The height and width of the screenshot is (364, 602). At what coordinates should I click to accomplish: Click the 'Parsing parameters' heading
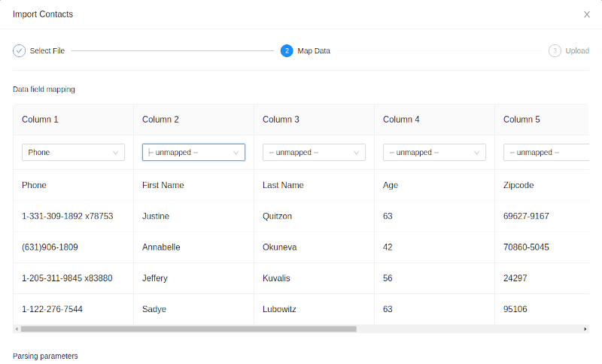tap(45, 356)
